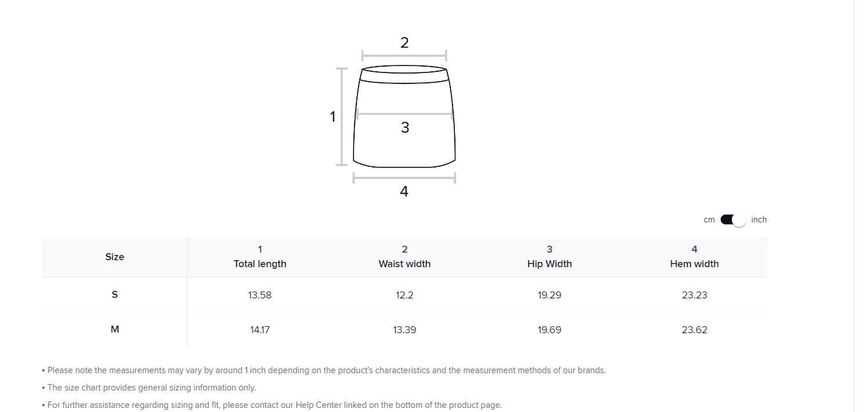Click the 23.62 hem width value
868x412 pixels.
click(x=694, y=330)
